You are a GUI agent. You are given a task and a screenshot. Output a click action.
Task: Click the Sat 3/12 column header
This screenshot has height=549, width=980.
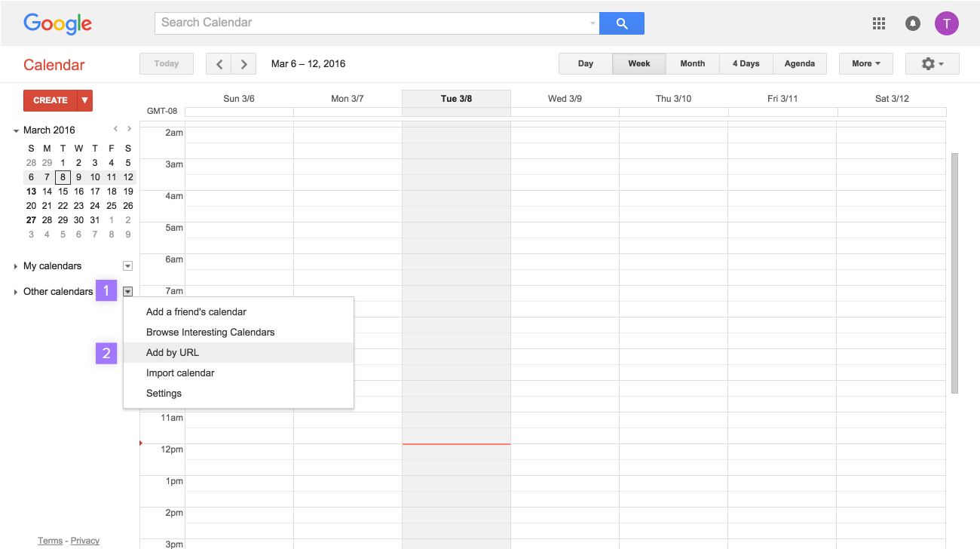(892, 99)
